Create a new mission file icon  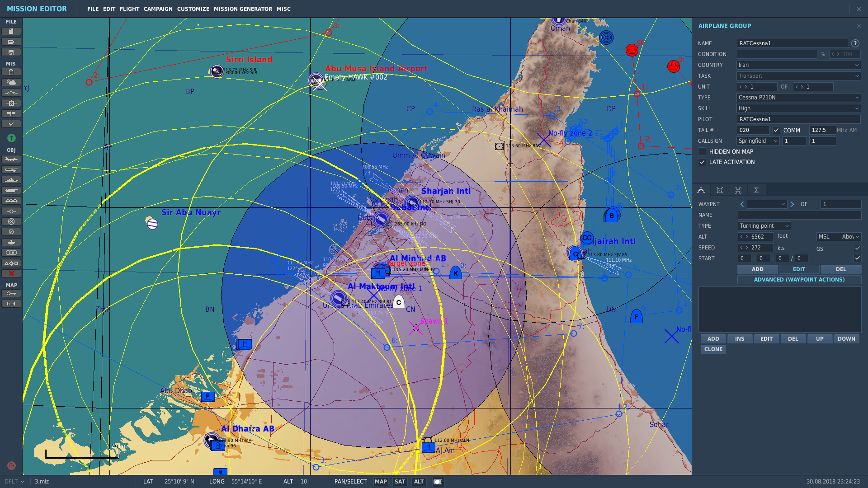point(11,31)
